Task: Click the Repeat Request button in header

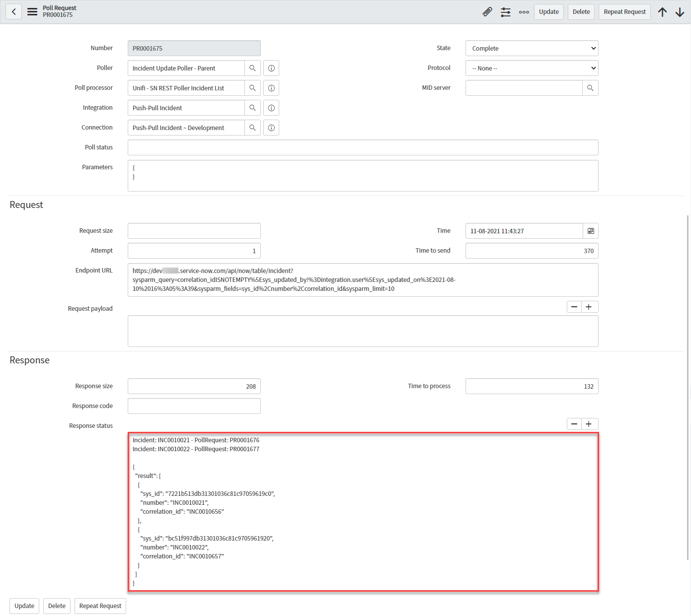Action: 624,12
